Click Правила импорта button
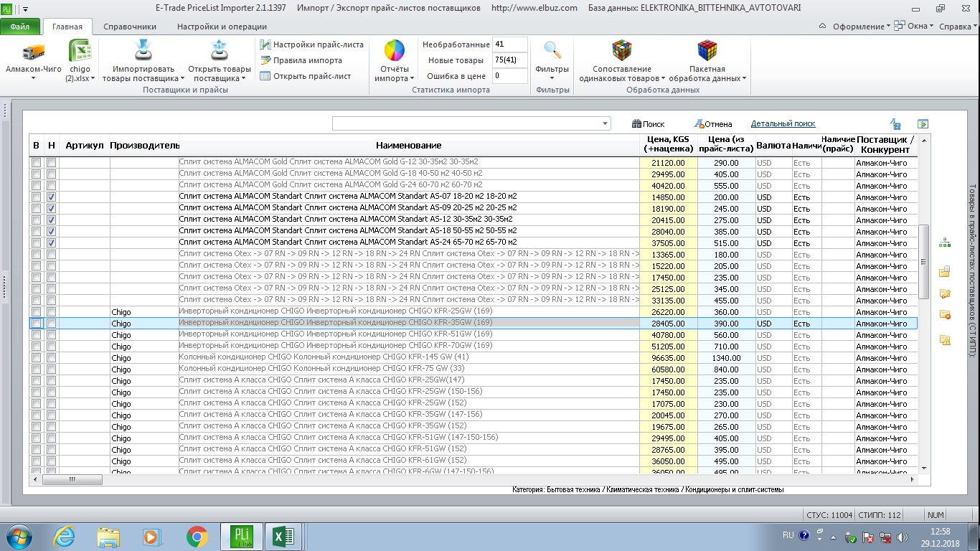Screen dimensions: 980x551 [301, 60]
